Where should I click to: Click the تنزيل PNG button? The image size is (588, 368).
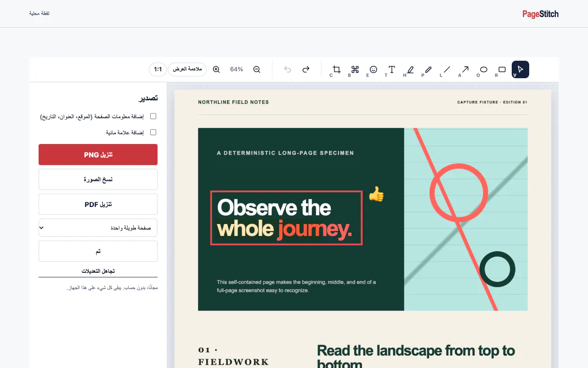point(98,155)
